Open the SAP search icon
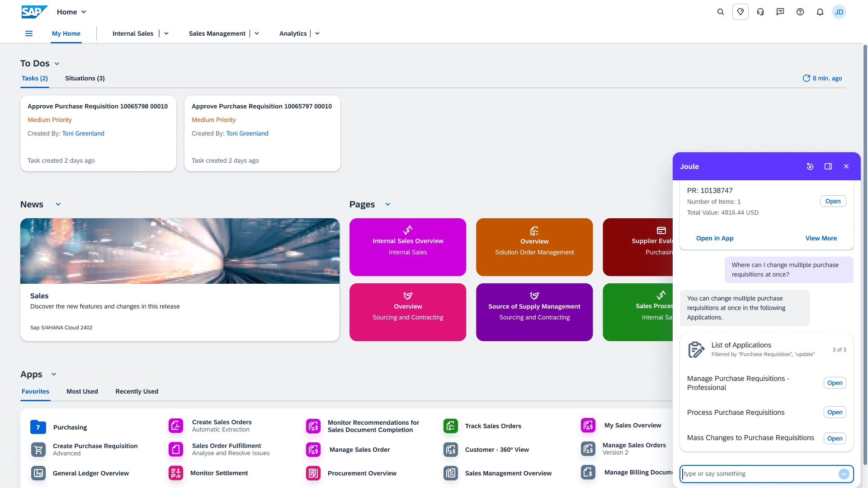Screen dimensions: 868x488 (x=721, y=12)
